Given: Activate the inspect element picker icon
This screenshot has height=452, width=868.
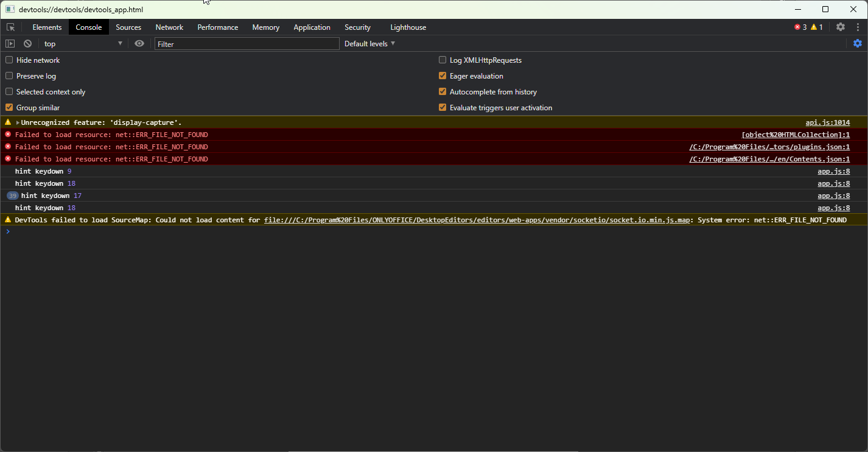Looking at the screenshot, I should pos(10,27).
